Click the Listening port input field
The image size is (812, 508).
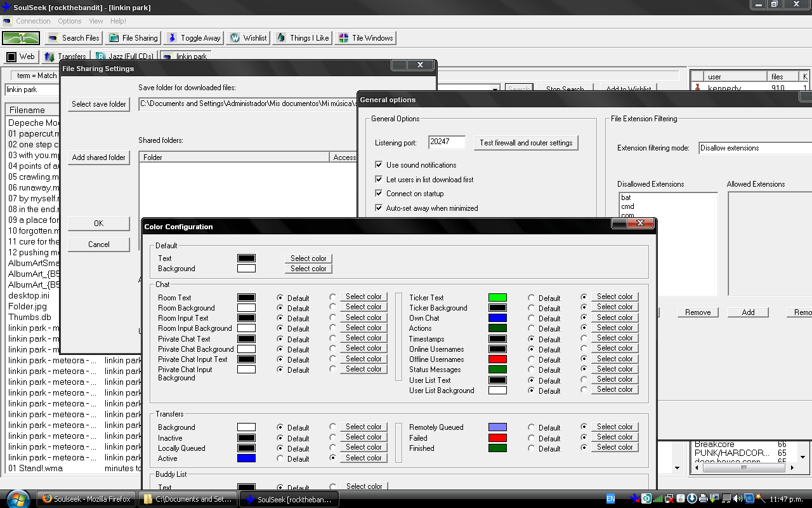click(447, 142)
